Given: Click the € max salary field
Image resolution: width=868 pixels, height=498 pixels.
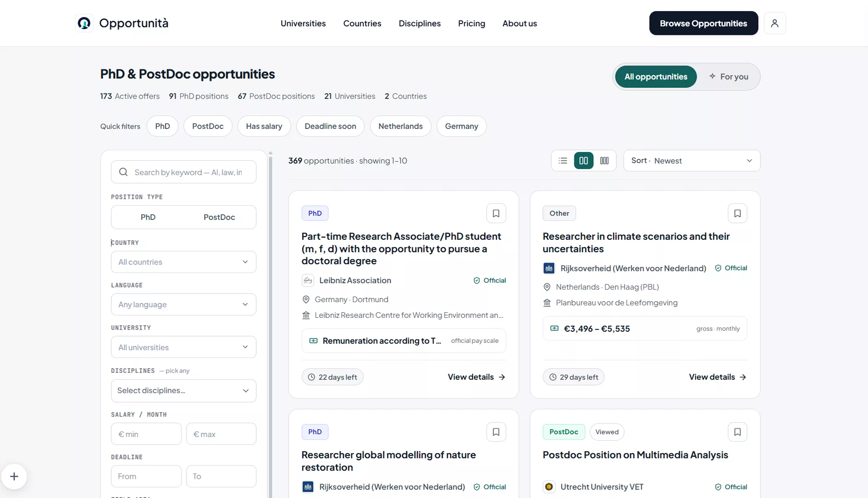Looking at the screenshot, I should [221, 434].
